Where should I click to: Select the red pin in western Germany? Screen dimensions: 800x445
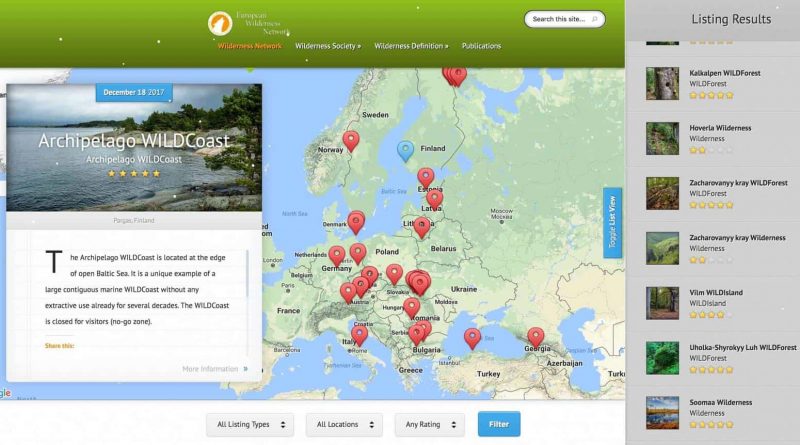pyautogui.click(x=337, y=256)
